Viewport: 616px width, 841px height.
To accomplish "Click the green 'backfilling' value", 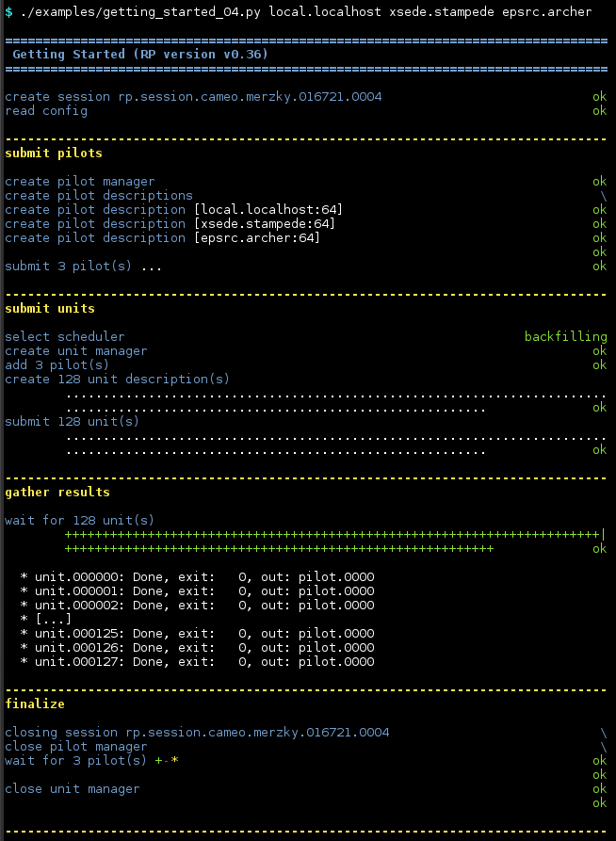I will 565,337.
